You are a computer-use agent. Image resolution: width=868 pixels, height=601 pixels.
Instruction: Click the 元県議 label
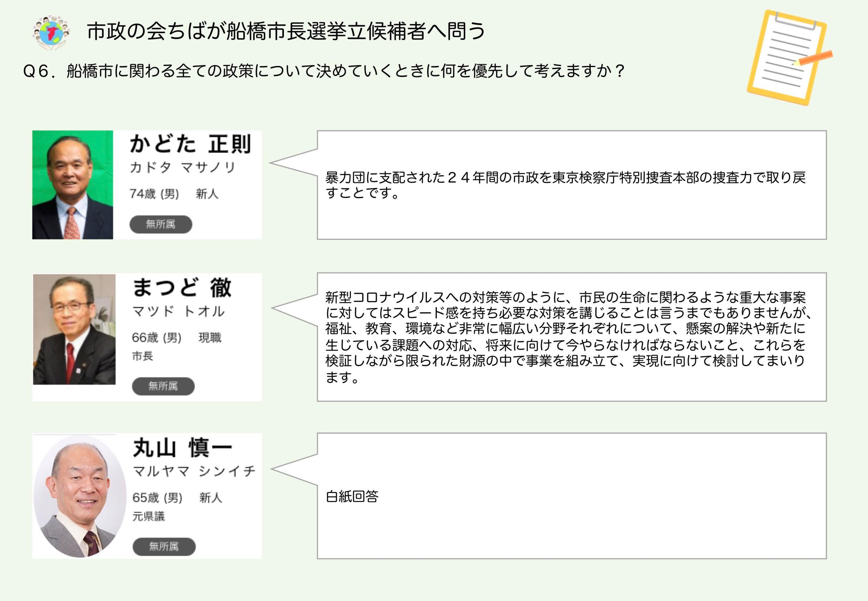click(x=148, y=516)
